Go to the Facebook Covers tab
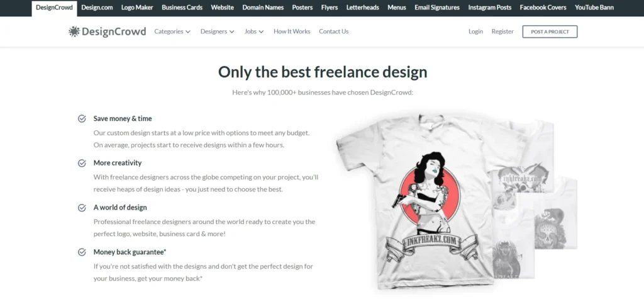Image resolution: width=644 pixels, height=304 pixels. coord(543,8)
